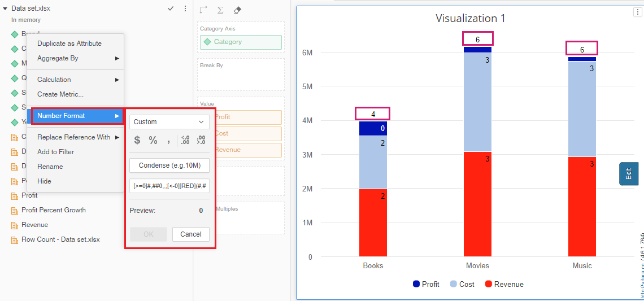Toggle the comma thousands separator

pyautogui.click(x=168, y=141)
